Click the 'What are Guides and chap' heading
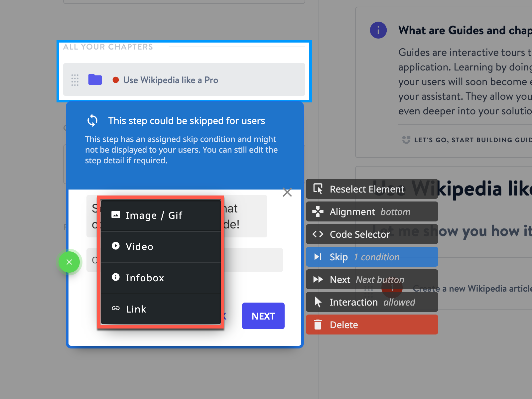The height and width of the screenshot is (399, 532). (x=465, y=31)
